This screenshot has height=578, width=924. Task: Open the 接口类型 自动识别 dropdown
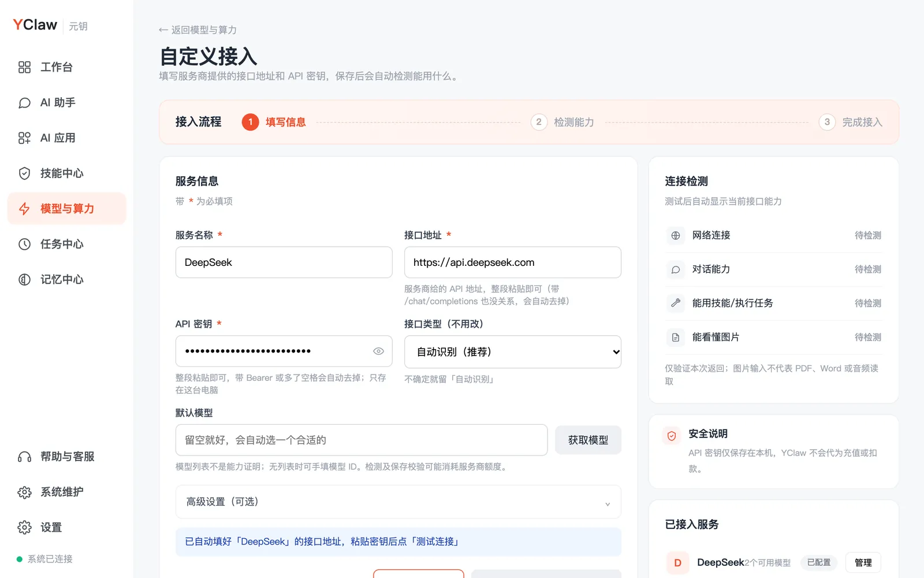(x=513, y=351)
